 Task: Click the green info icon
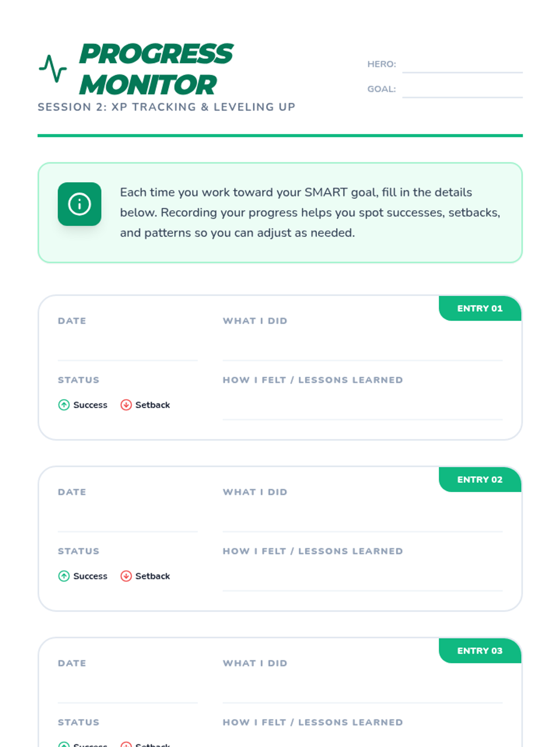(x=79, y=204)
